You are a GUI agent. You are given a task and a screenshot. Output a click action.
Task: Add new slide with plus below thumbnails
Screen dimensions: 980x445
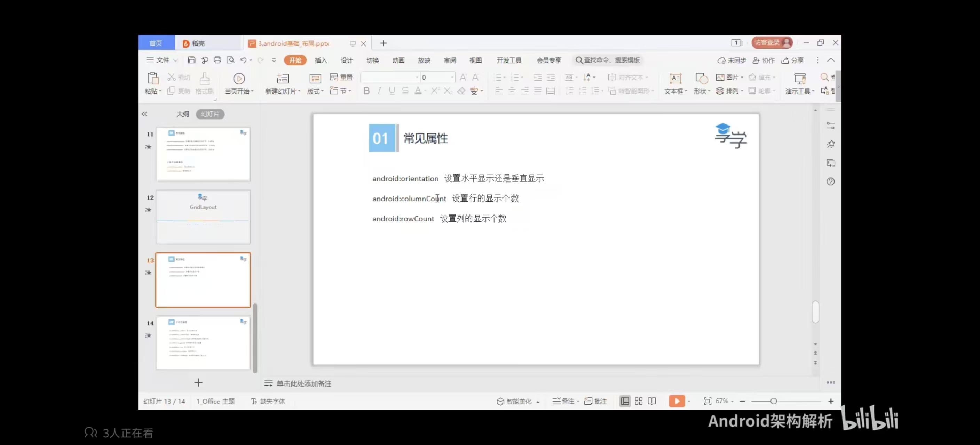tap(198, 382)
